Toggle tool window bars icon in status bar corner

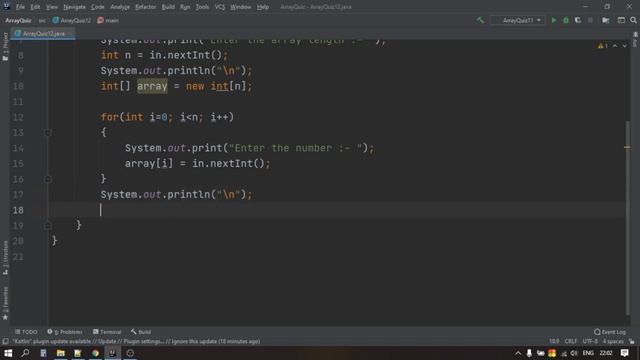(5, 341)
